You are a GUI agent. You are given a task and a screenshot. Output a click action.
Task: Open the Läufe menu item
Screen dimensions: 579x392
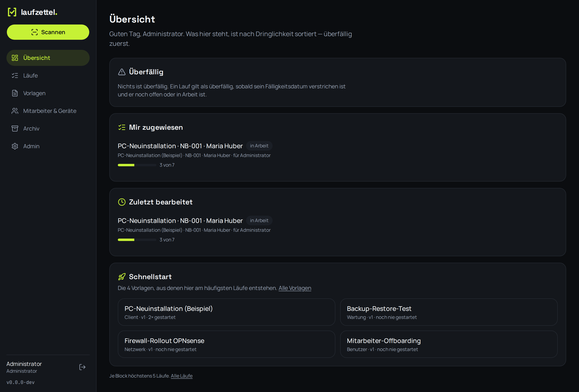[48, 76]
